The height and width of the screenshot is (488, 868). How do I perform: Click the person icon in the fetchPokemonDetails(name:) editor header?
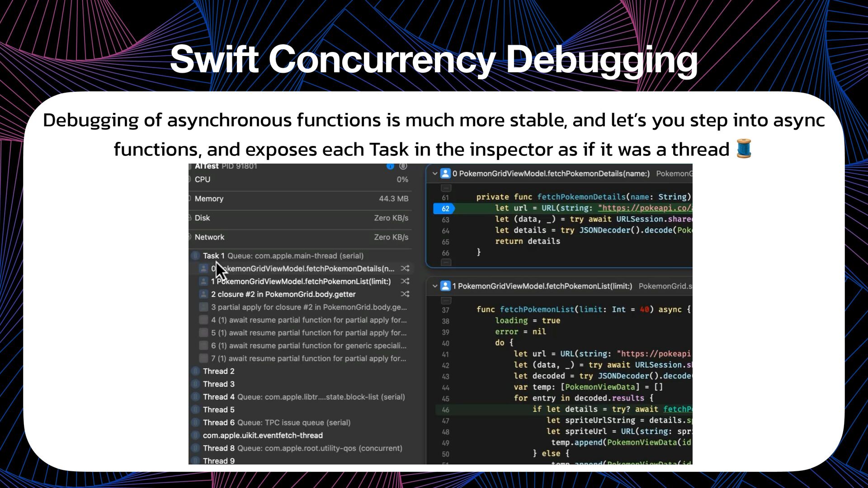[x=445, y=174]
